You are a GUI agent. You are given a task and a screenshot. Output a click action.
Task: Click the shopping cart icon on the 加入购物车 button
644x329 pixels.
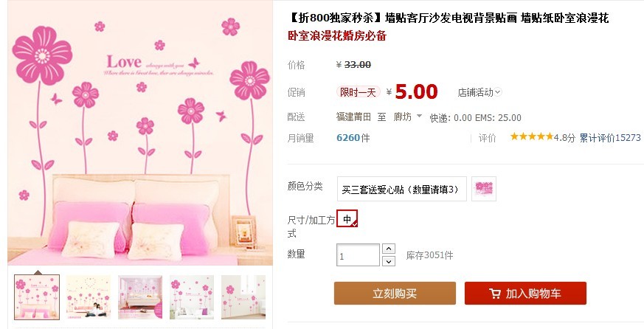click(495, 294)
